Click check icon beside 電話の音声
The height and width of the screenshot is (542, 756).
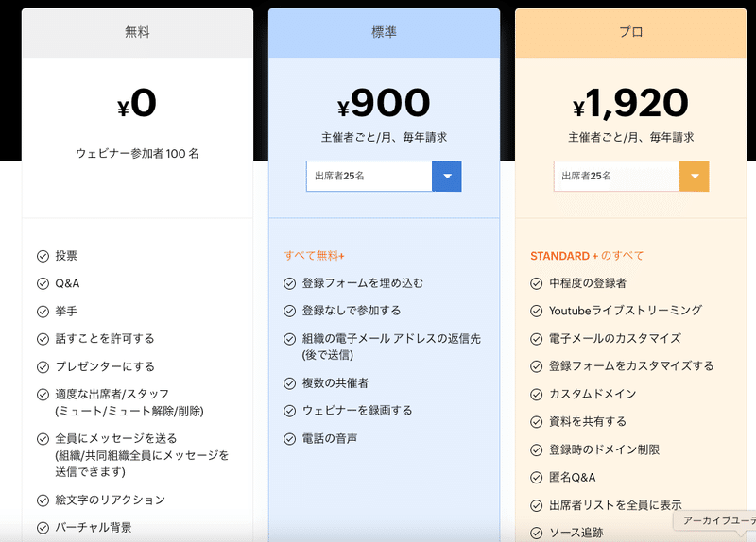pos(289,438)
